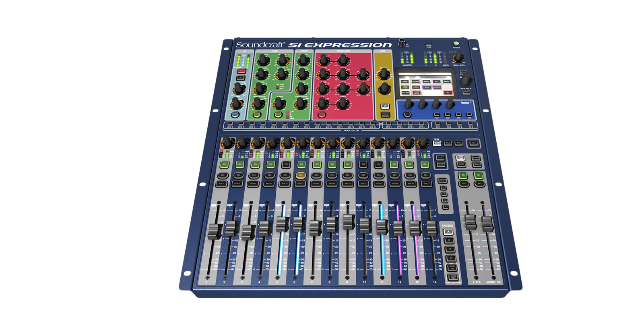Switch to fader layer A

[x=448, y=232]
